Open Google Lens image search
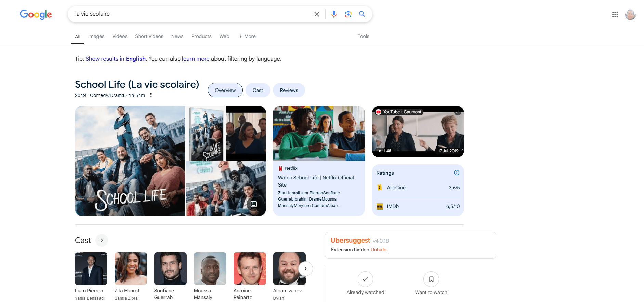The image size is (644, 302). click(348, 14)
